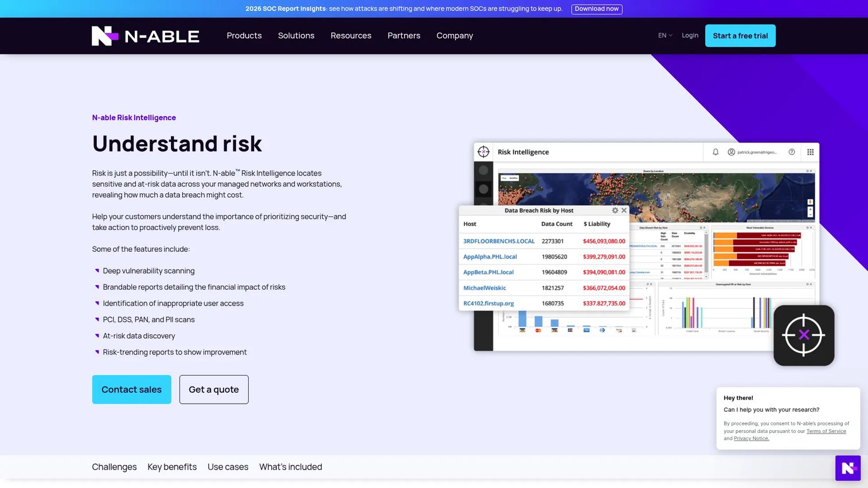
Task: Click host 3RDFLOORBENCH5.LOCAL in table
Action: point(499,241)
